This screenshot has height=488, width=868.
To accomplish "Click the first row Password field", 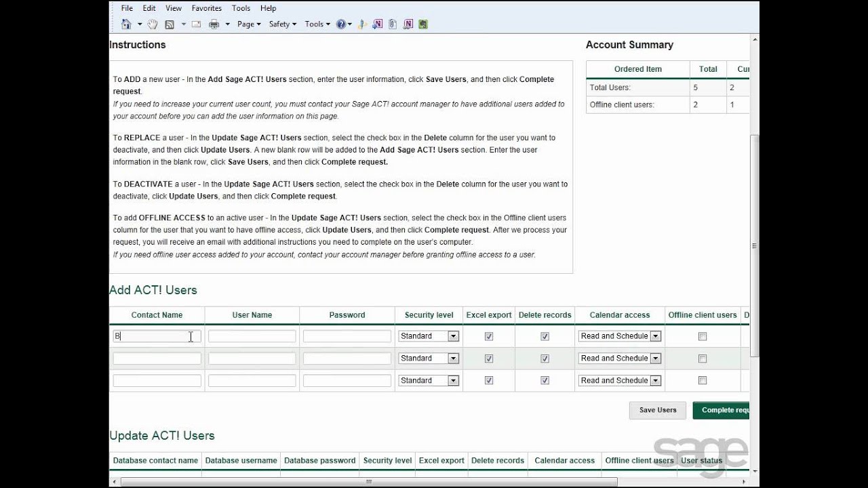I will pos(347,336).
